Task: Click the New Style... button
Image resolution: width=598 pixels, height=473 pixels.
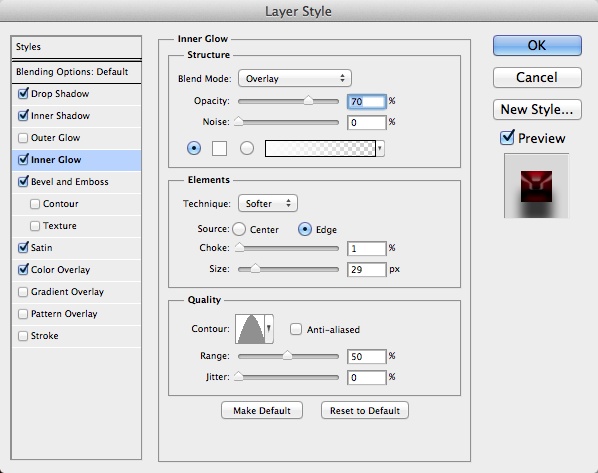Action: 537,109
